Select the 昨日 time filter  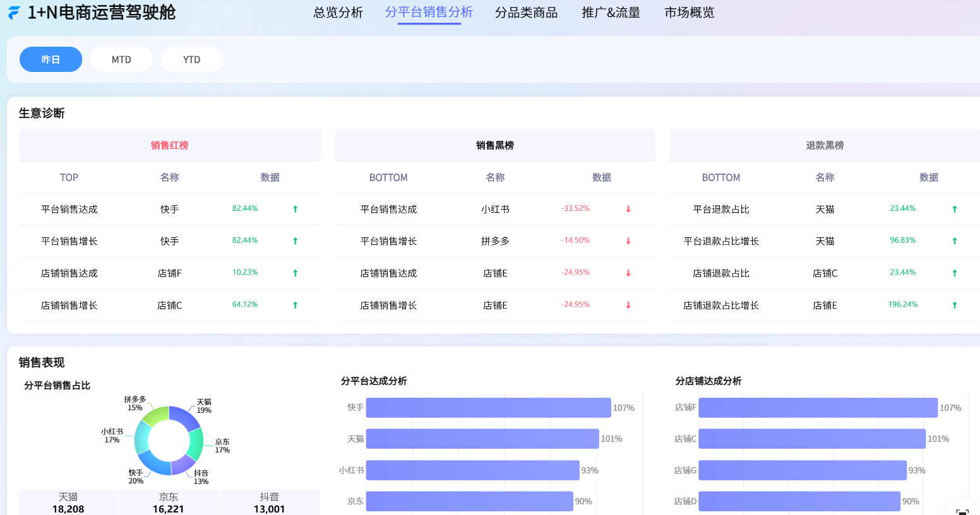pyautogui.click(x=51, y=59)
